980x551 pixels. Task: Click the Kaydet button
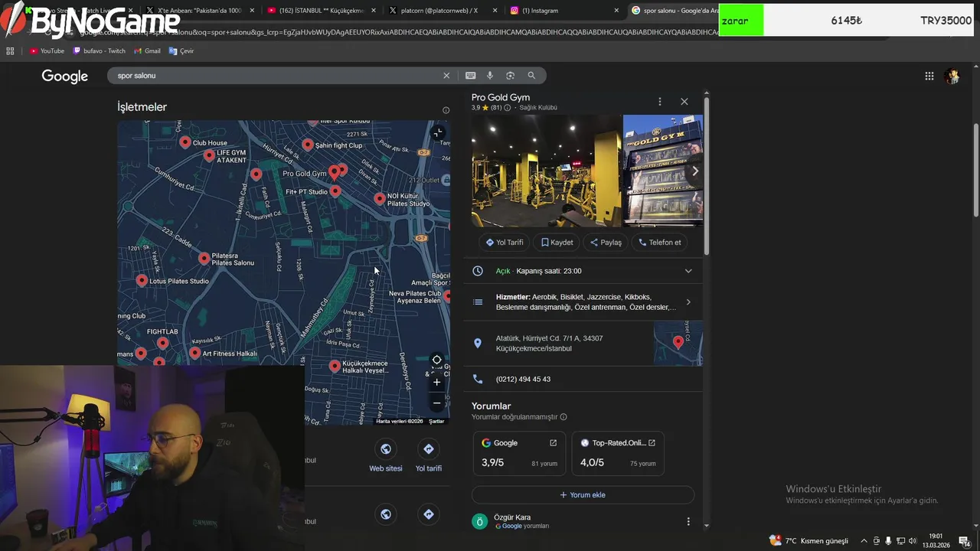(x=557, y=243)
